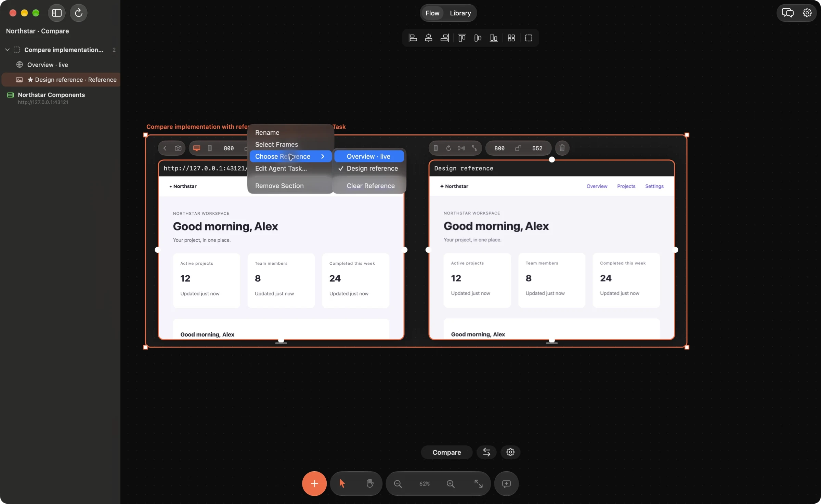This screenshot has height=504, width=821.
Task: Align selection to left edges
Action: [x=413, y=38]
